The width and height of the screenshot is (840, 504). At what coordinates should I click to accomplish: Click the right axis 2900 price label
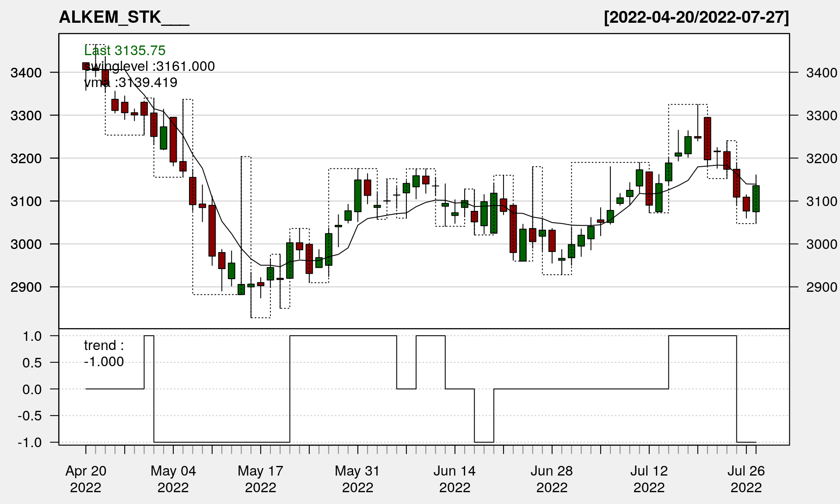(x=822, y=287)
